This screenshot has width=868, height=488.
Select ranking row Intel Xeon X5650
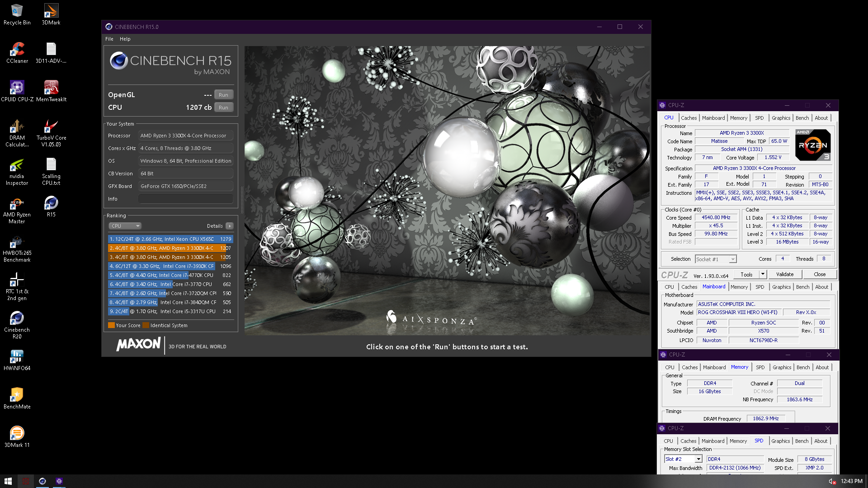pyautogui.click(x=170, y=239)
